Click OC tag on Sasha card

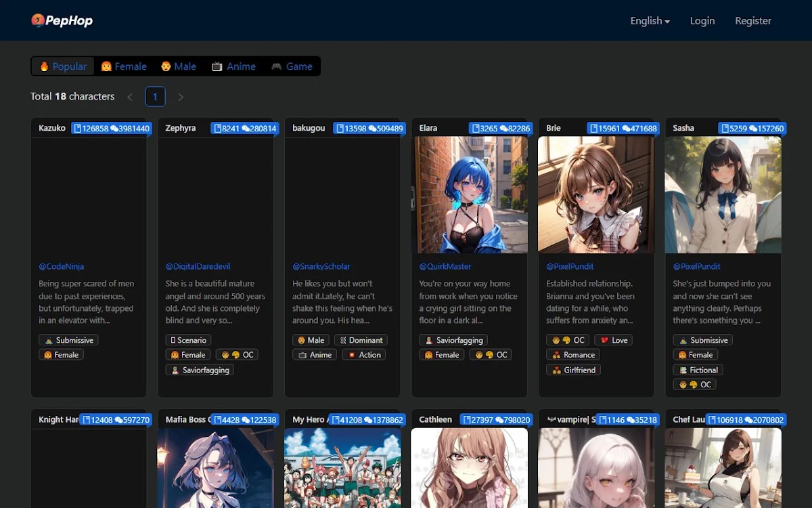694,385
